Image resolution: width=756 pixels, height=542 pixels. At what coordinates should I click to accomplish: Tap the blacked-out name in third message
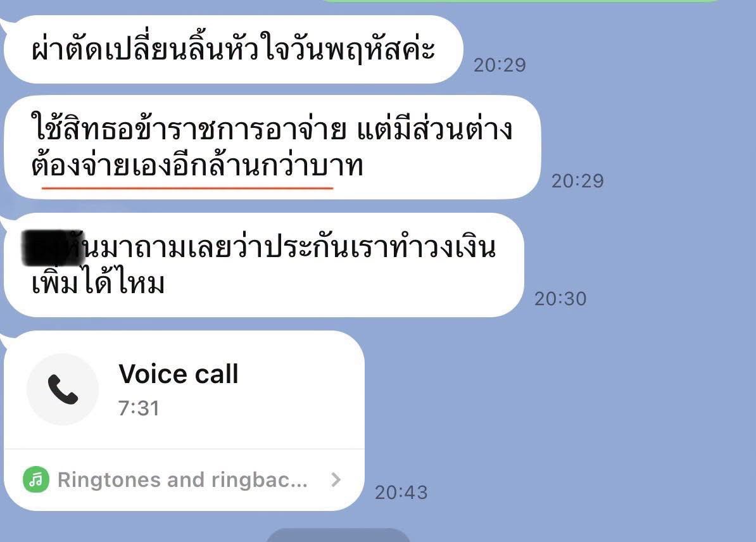click(54, 248)
